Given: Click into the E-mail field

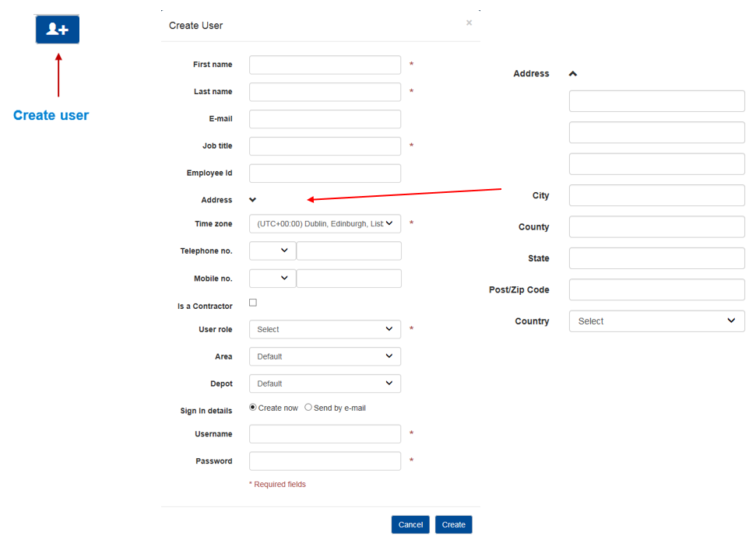Looking at the screenshot, I should 325,119.
